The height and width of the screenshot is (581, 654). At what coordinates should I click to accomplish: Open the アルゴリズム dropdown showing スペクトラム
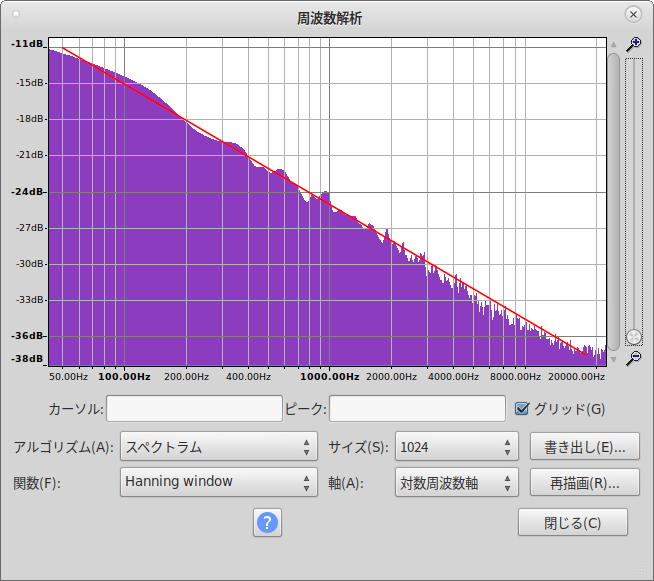[218, 446]
